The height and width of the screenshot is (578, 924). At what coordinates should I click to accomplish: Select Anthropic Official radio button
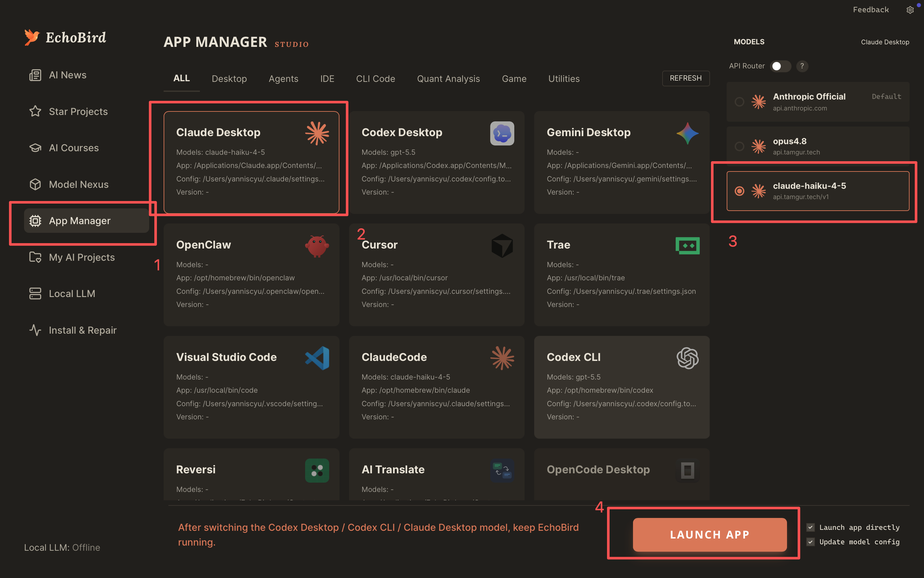point(740,102)
